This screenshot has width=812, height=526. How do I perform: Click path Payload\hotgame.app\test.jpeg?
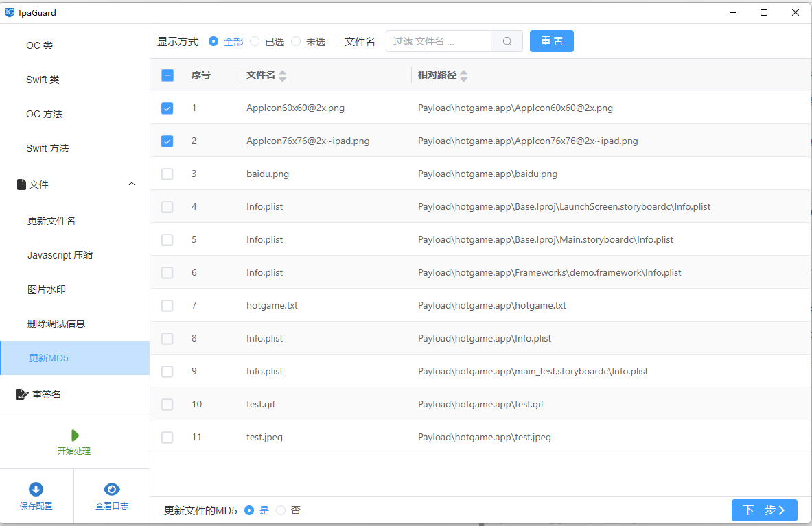pos(485,437)
